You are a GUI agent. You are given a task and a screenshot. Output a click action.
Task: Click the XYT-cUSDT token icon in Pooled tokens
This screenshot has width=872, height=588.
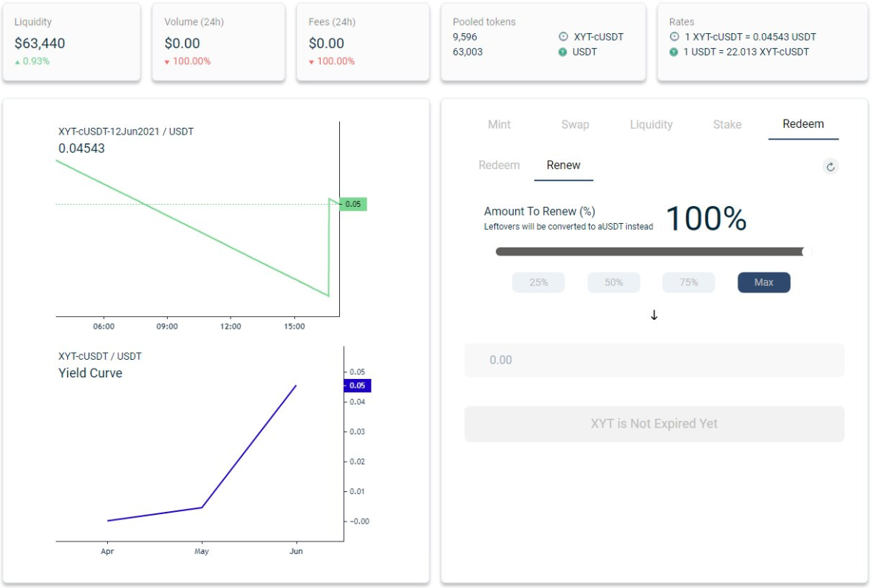pyautogui.click(x=563, y=37)
